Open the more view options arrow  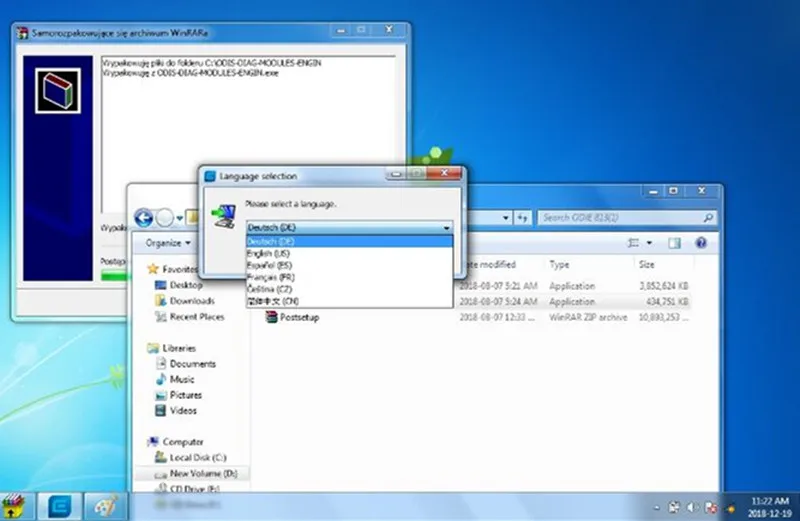649,243
